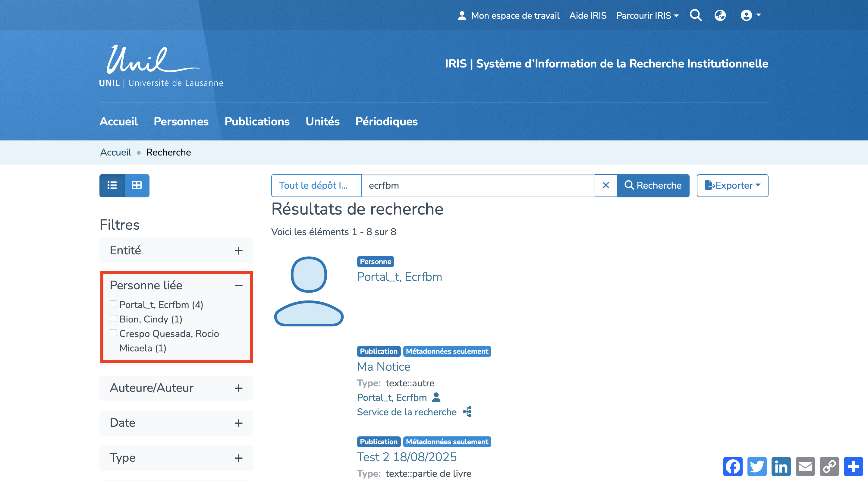
Task: Click the ecrfbm search input field
Action: [x=477, y=185]
